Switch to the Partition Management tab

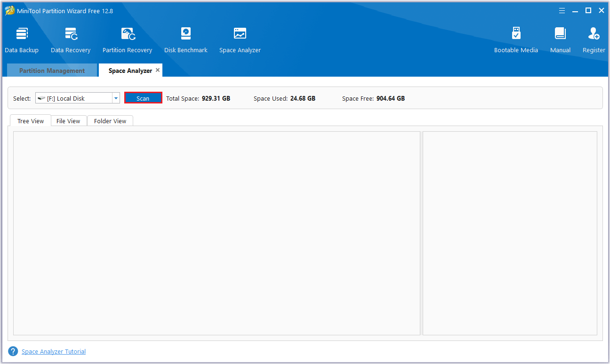[x=52, y=71]
